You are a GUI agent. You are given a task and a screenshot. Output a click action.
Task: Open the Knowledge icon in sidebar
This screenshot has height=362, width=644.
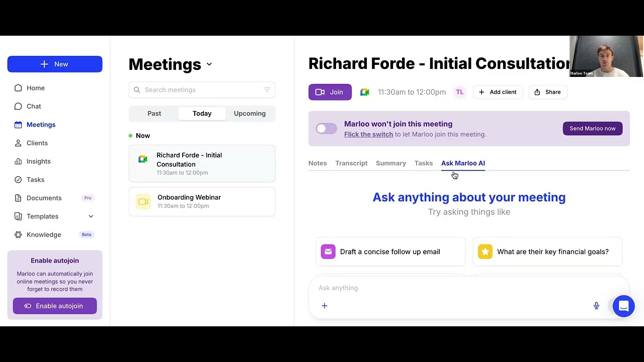(x=18, y=235)
